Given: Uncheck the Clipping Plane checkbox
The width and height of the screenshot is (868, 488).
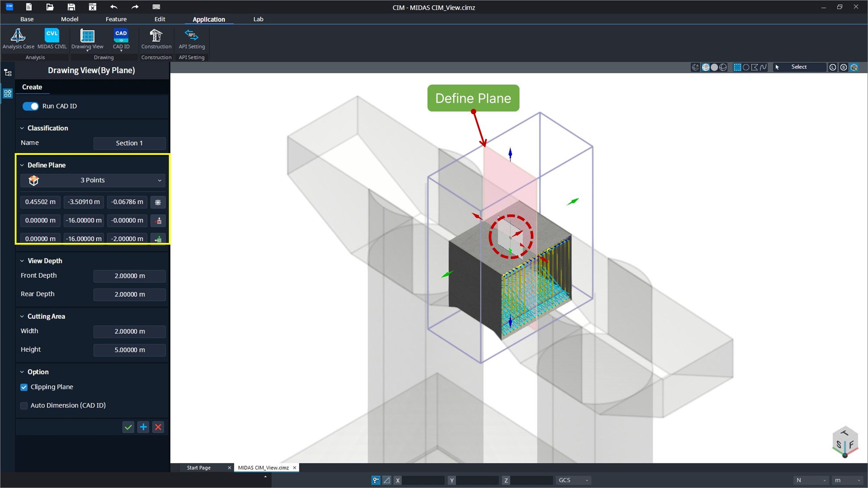Looking at the screenshot, I should (24, 387).
